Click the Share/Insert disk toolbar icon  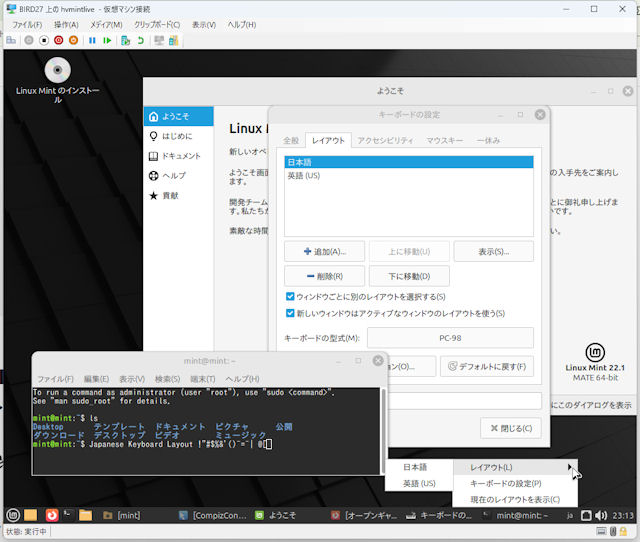pos(173,40)
